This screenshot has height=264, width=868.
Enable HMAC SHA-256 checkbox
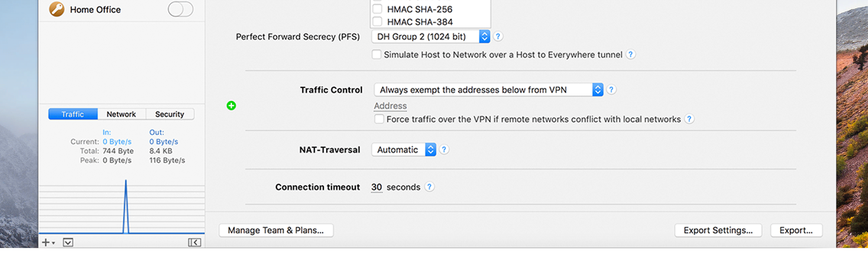click(x=377, y=9)
